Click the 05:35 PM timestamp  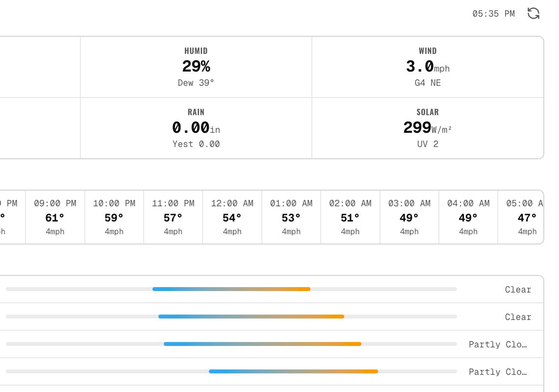[493, 14]
